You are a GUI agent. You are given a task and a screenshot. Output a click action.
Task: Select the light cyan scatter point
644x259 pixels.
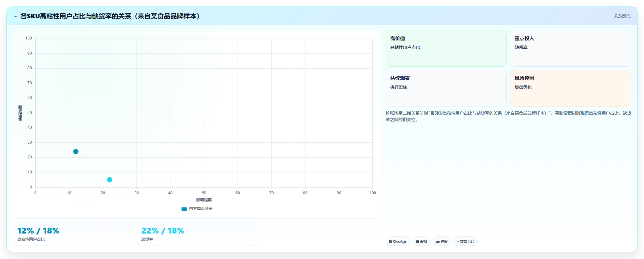point(110,180)
